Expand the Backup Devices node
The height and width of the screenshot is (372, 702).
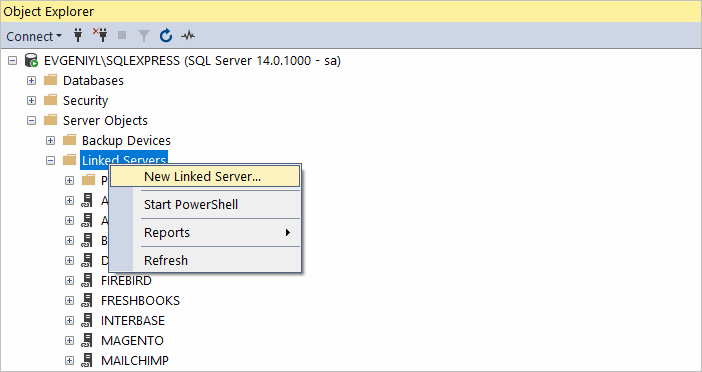pyautogui.click(x=51, y=141)
